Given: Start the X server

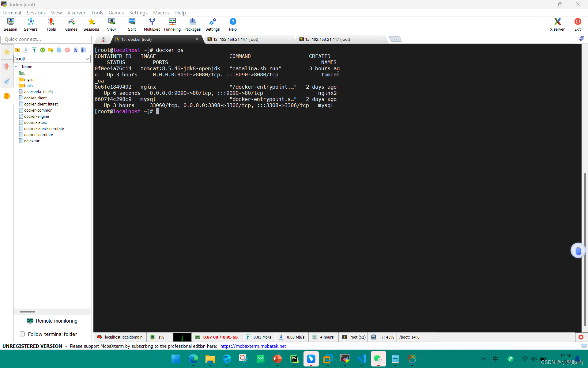Looking at the screenshot, I should (x=557, y=24).
